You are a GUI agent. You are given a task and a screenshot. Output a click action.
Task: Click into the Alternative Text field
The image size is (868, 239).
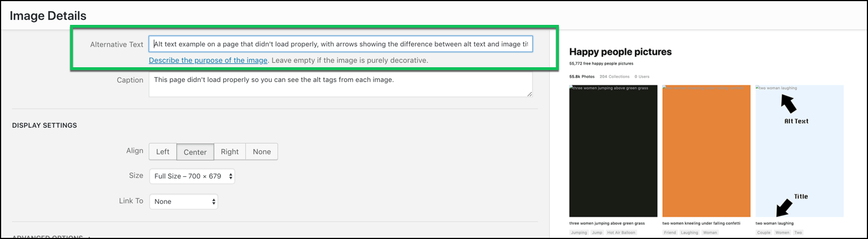coord(341,44)
